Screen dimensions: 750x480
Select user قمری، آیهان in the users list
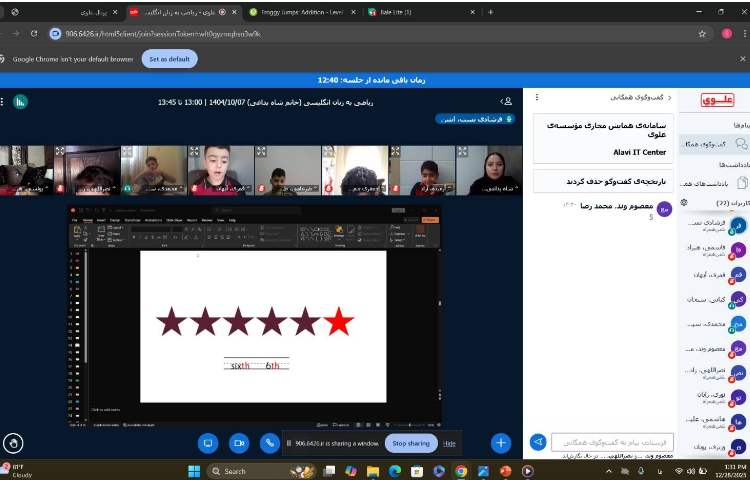(x=714, y=275)
